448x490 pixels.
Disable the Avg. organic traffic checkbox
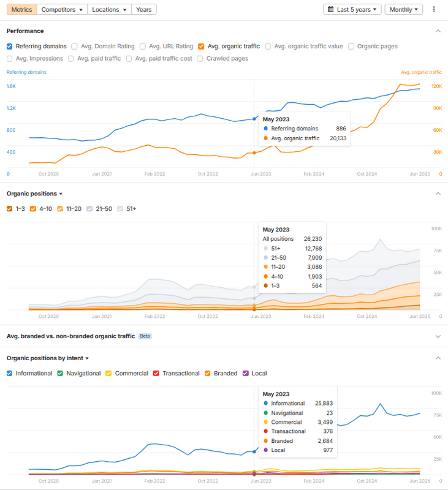(x=202, y=46)
